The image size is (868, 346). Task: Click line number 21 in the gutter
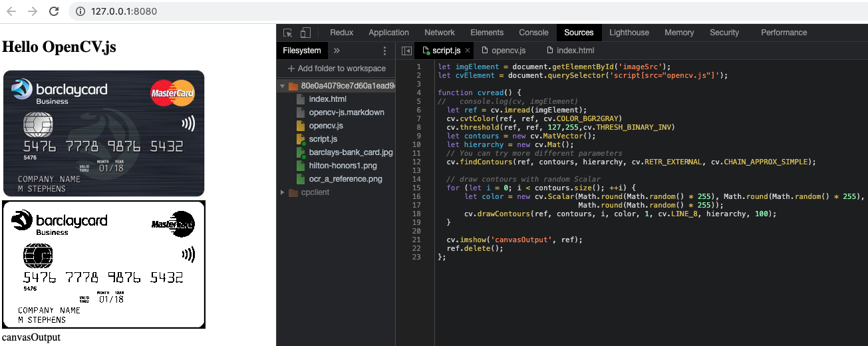coord(417,240)
